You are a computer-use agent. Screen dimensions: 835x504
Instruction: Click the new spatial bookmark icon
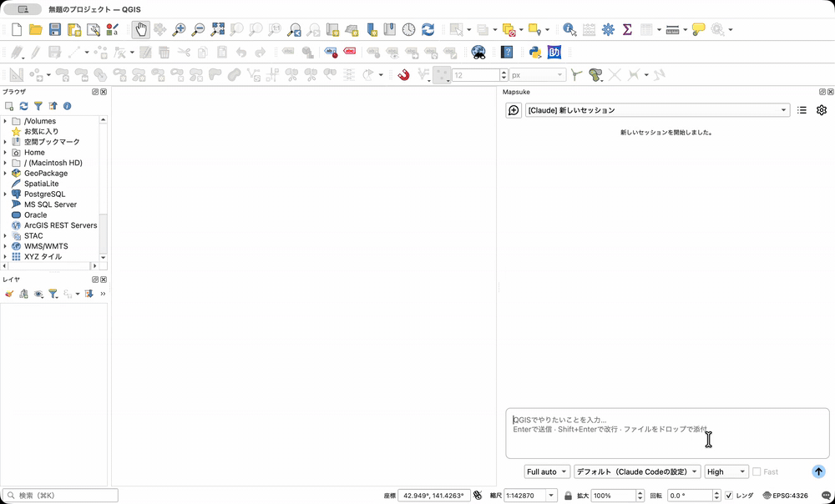coord(372,29)
